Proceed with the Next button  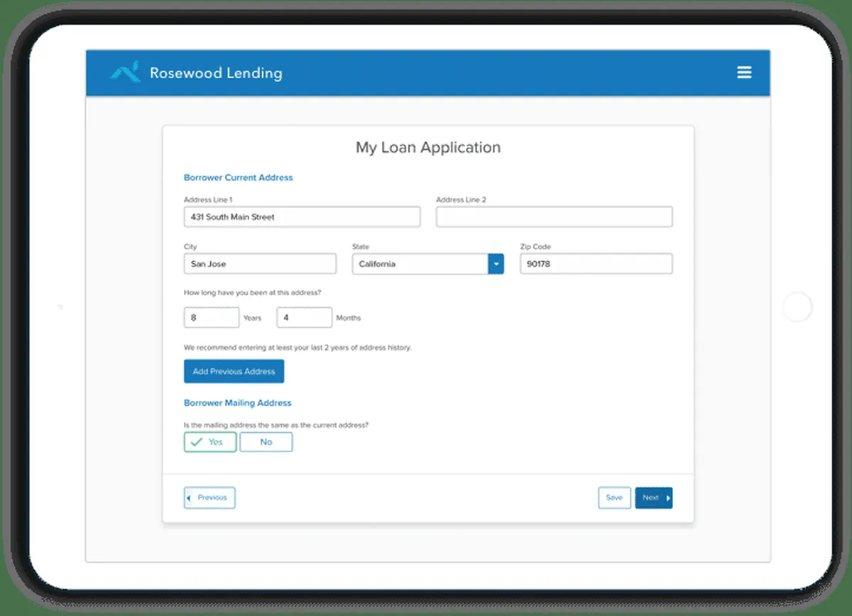tap(654, 497)
